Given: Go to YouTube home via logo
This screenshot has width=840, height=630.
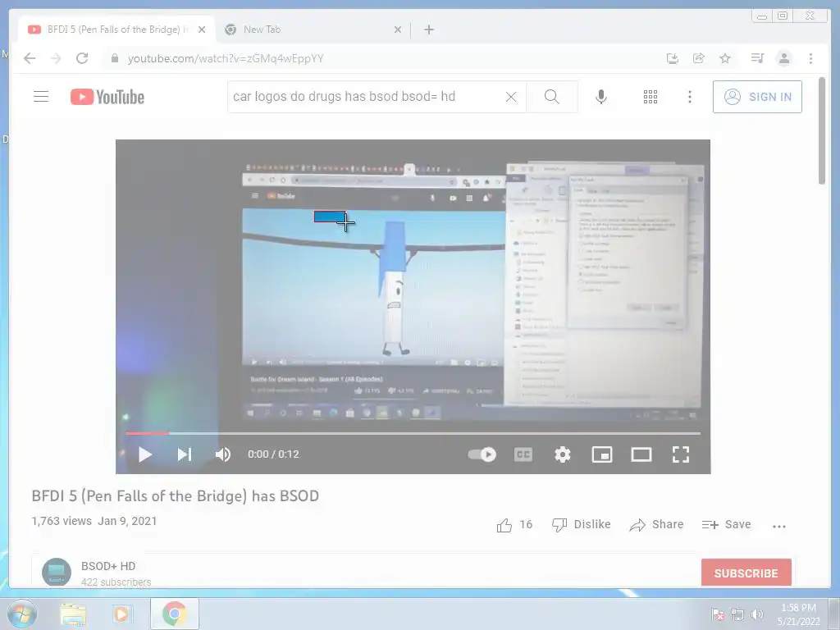Looking at the screenshot, I should (107, 97).
